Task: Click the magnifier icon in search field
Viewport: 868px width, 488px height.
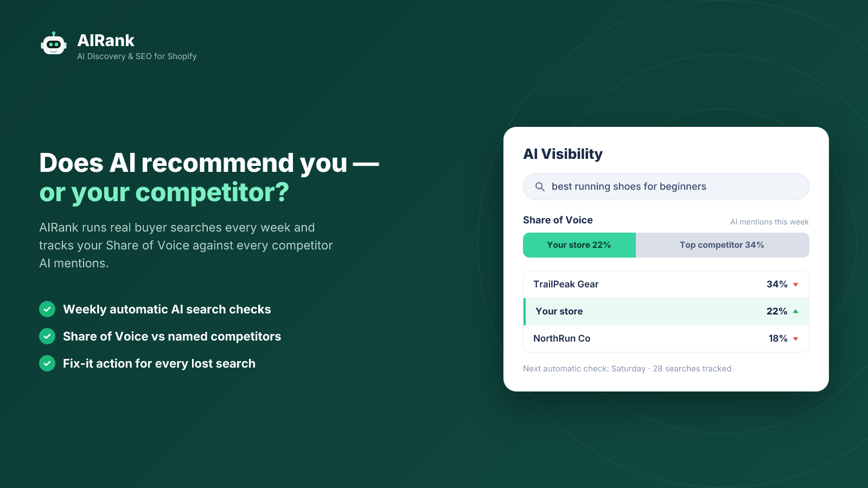Action: 540,187
